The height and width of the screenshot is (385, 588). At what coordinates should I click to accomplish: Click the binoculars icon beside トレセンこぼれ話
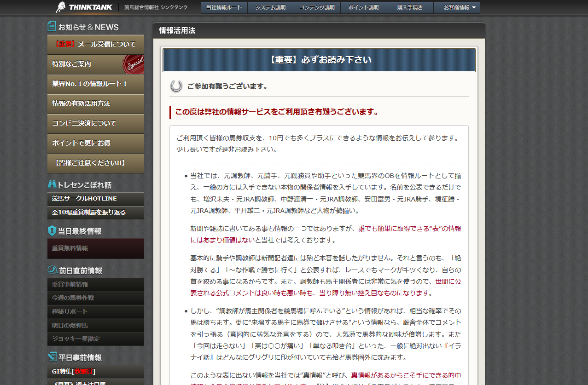coord(52,184)
